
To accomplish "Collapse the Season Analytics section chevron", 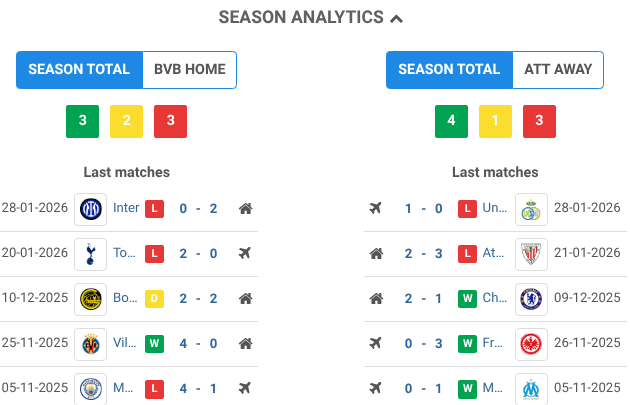I will (x=397, y=18).
